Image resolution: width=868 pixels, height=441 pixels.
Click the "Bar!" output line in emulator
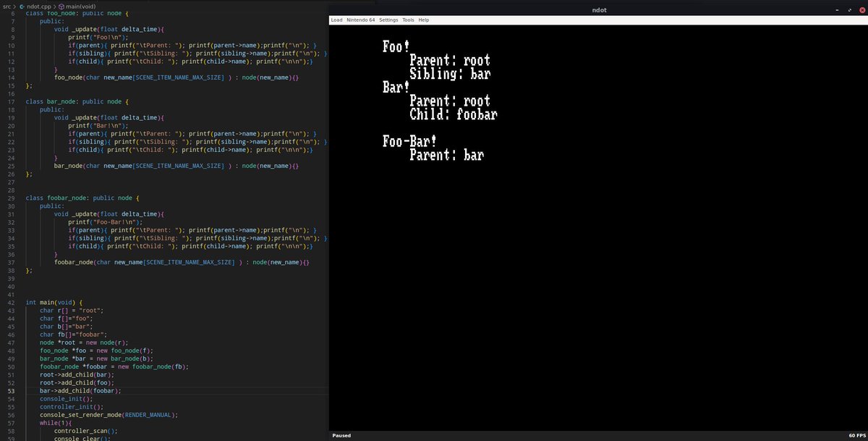coord(396,88)
